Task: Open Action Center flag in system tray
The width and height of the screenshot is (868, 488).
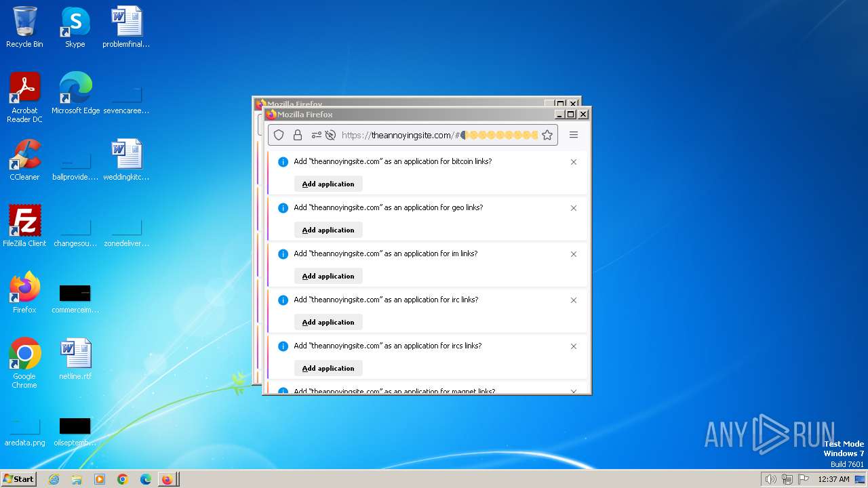Action: [804, 479]
